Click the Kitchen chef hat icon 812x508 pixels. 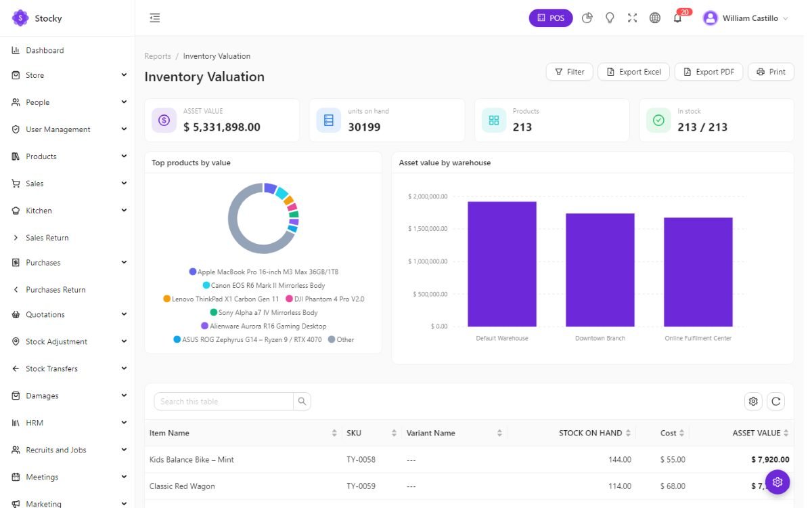point(16,211)
